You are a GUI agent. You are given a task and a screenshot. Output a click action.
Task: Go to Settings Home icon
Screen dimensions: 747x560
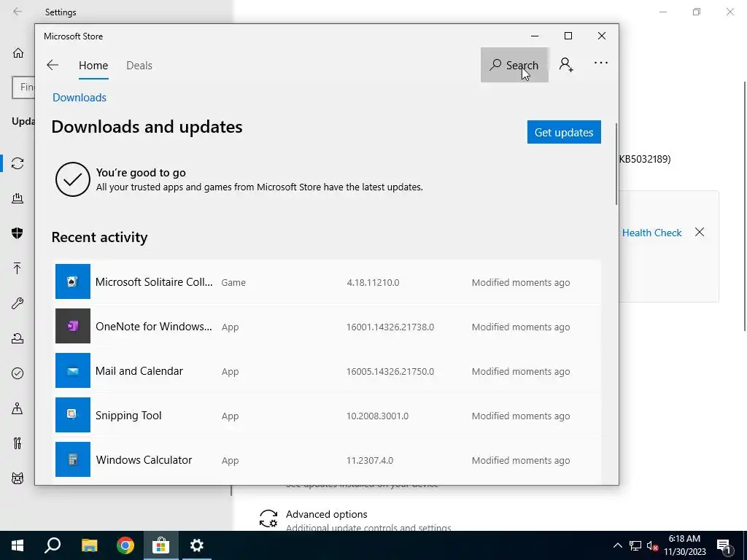tap(18, 52)
